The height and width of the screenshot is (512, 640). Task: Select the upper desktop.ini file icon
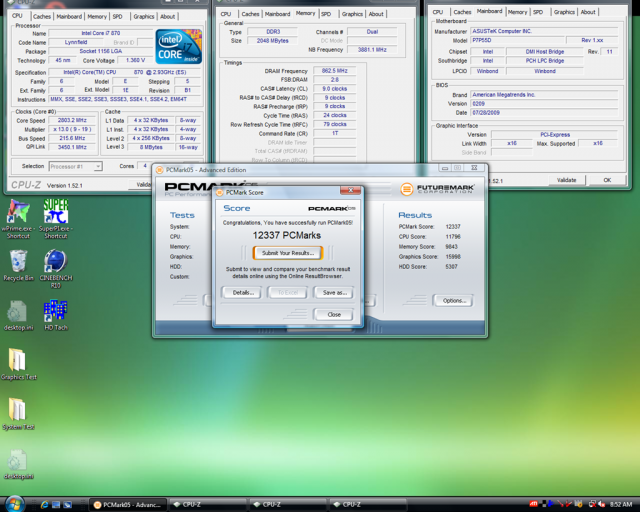click(17, 312)
